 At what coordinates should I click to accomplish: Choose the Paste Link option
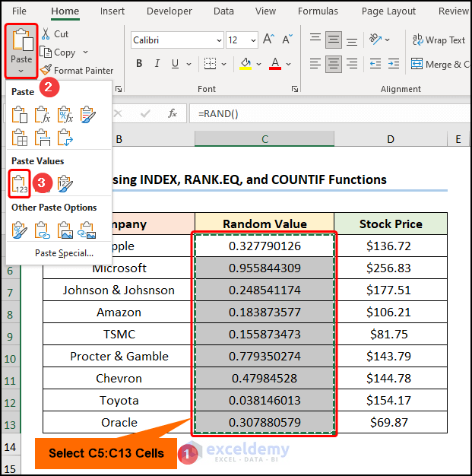click(43, 230)
